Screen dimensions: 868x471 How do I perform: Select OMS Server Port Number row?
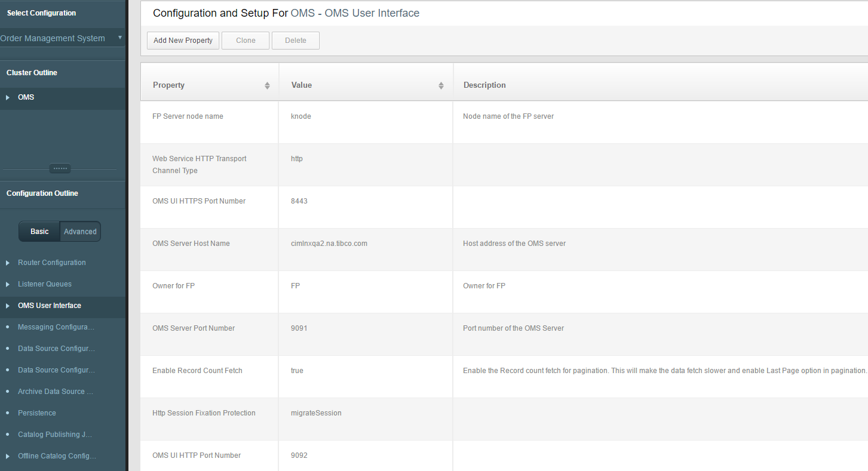coord(504,334)
